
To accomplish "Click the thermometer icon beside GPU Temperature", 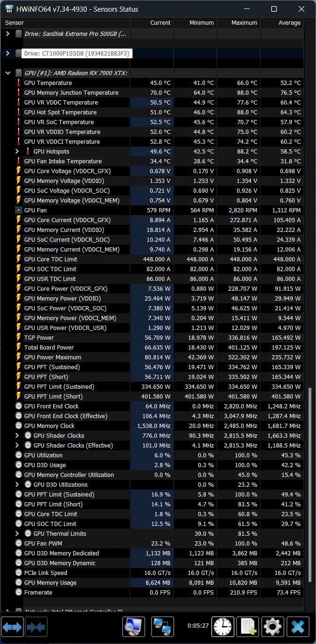I will click(19, 83).
